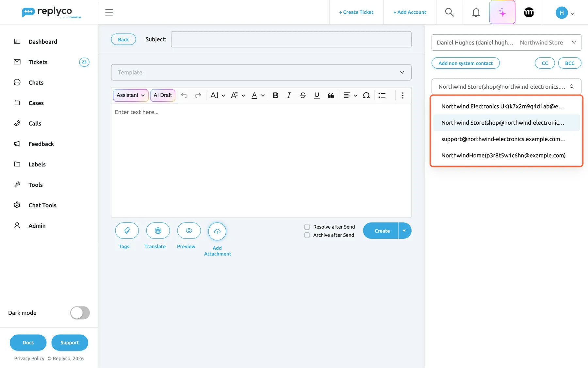
Task: Open the notifications bell
Action: pyautogui.click(x=476, y=12)
